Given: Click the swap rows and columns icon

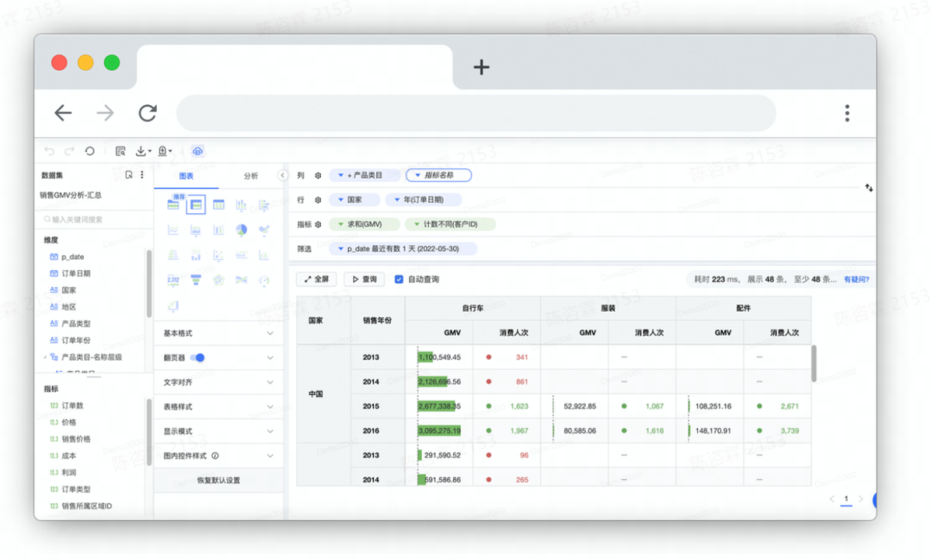Looking at the screenshot, I should point(868,187).
